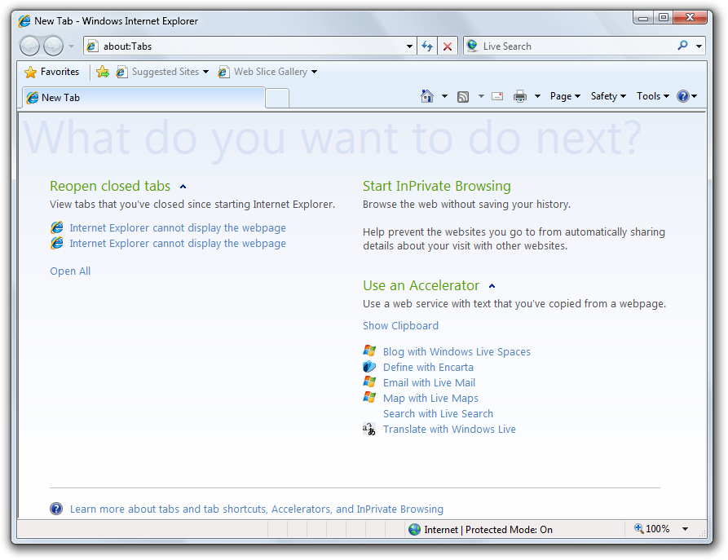The height and width of the screenshot is (560, 728).
Task: Click the Internet Protected Mode status
Action: (480, 529)
